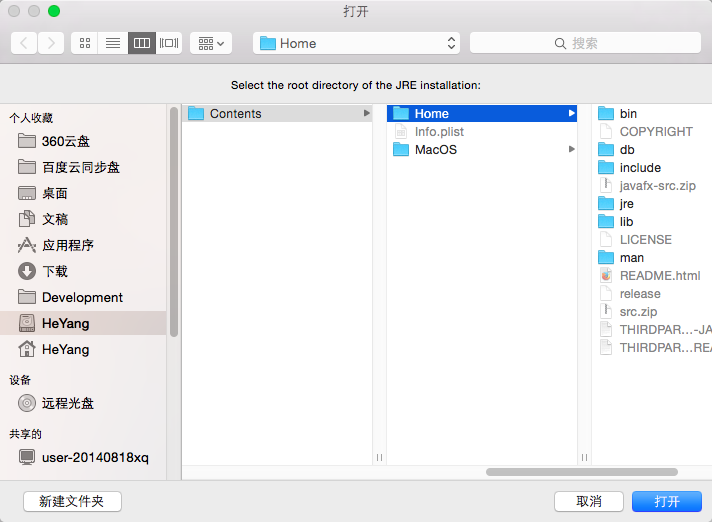This screenshot has width=712, height=522.
Task: Click the column divider handle after Contents column
Action: (379, 458)
